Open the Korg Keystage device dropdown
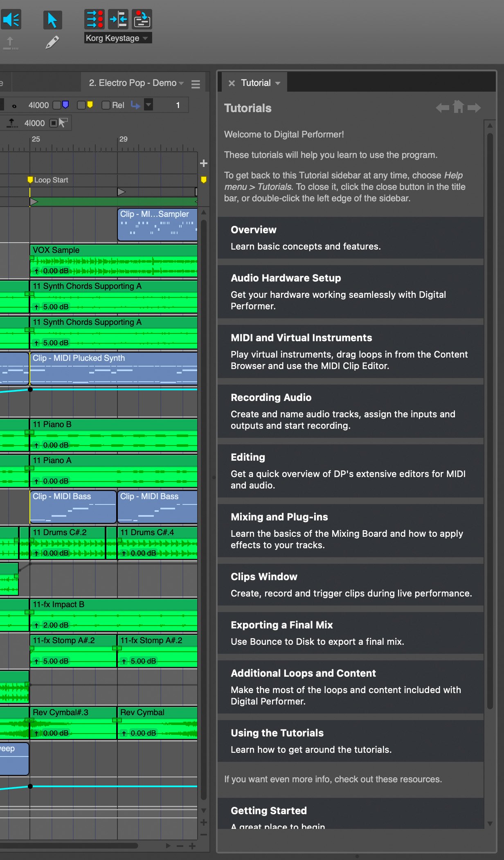This screenshot has width=504, height=860. pos(118,38)
